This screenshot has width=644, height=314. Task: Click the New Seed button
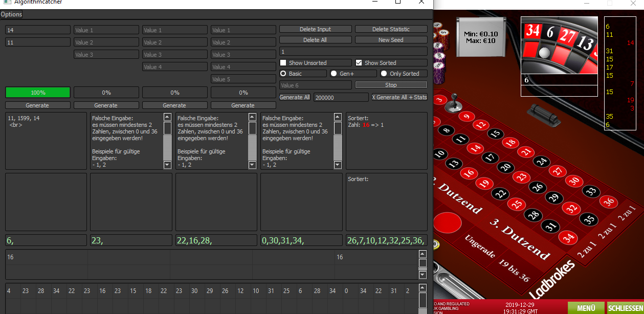click(x=391, y=40)
